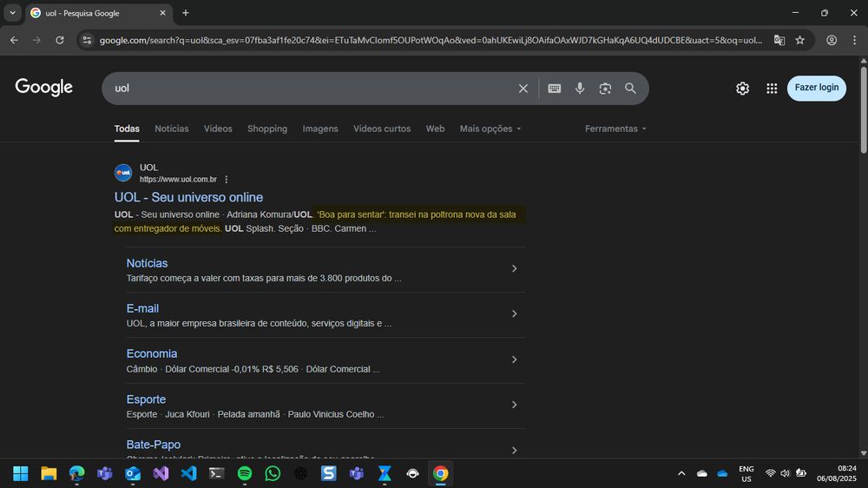This screenshot has width=868, height=488.
Task: Submit search with the magnifying glass icon
Action: [630, 88]
